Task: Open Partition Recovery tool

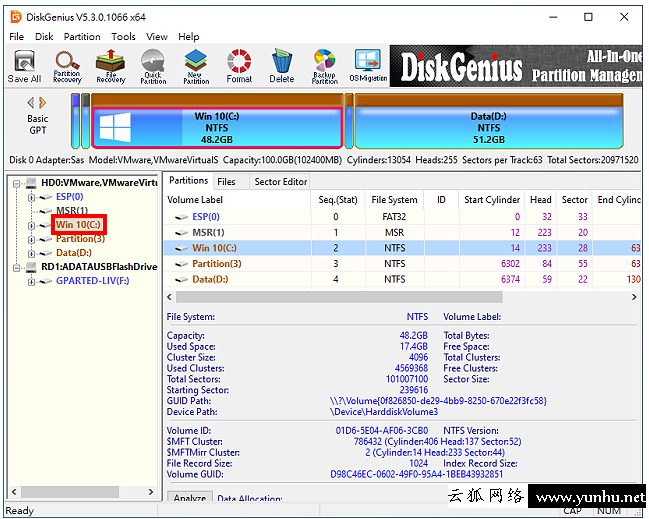Action: [x=67, y=67]
